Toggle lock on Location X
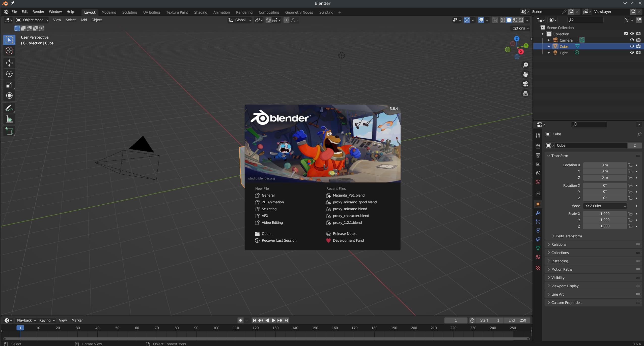Image resolution: width=644 pixels, height=346 pixels. (x=630, y=165)
